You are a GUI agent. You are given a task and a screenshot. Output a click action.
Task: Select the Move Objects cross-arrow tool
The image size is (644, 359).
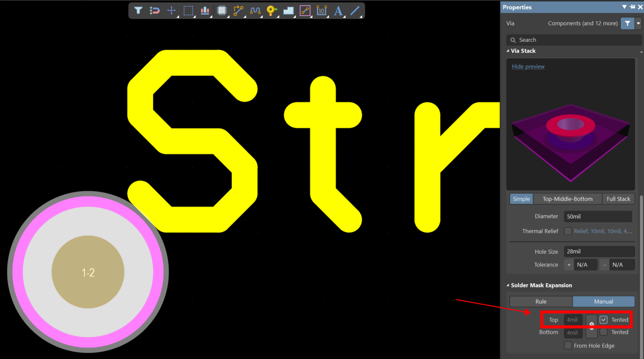coord(171,10)
